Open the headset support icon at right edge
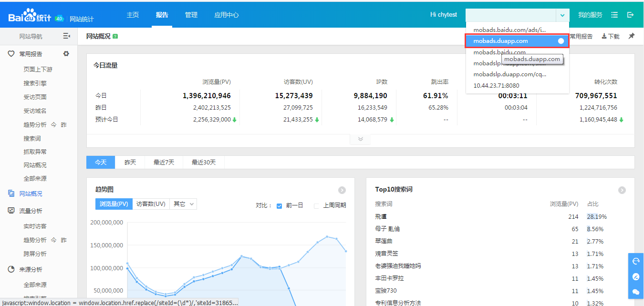Viewport: 644px width, 306px height. [635, 261]
